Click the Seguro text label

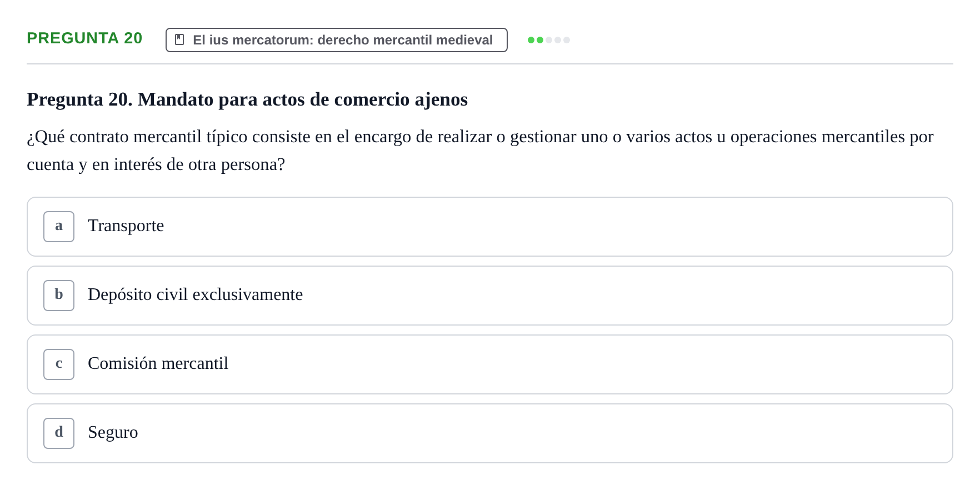coord(113,432)
